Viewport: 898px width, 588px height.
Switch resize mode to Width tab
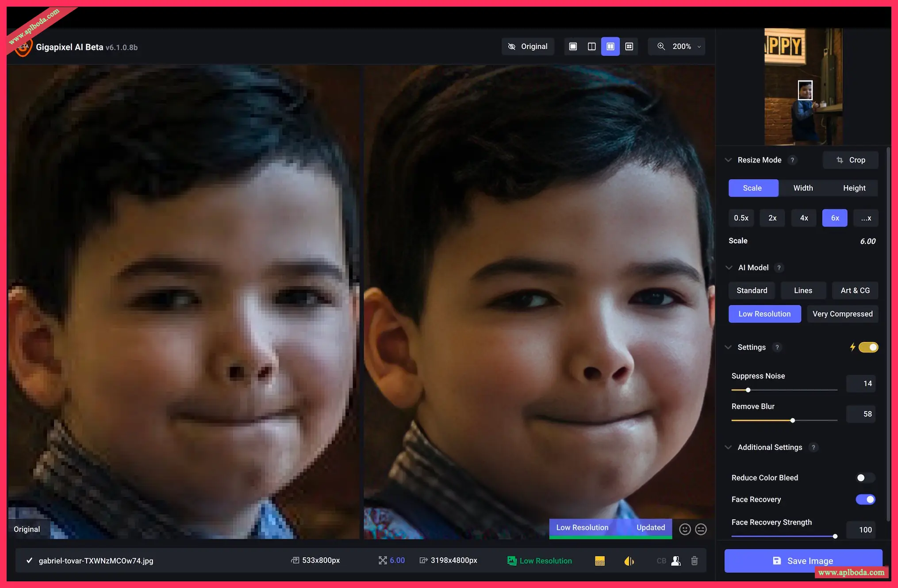click(x=803, y=188)
